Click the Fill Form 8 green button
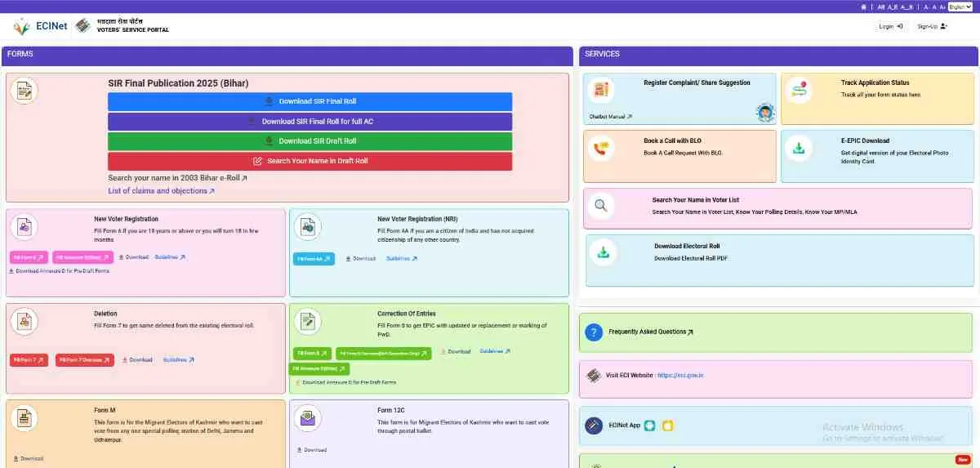Screen dimensions: 980x468 311,353
